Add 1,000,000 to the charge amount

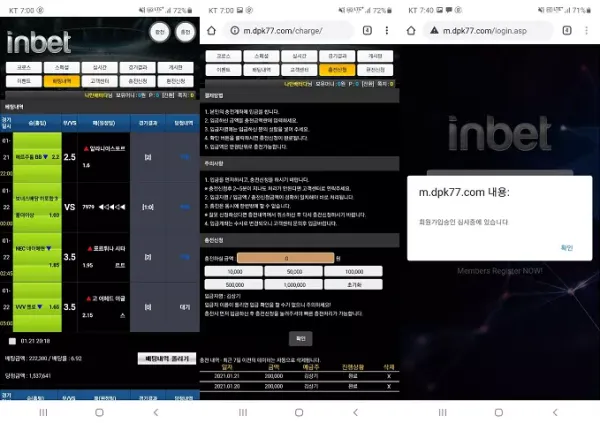coord(293,284)
